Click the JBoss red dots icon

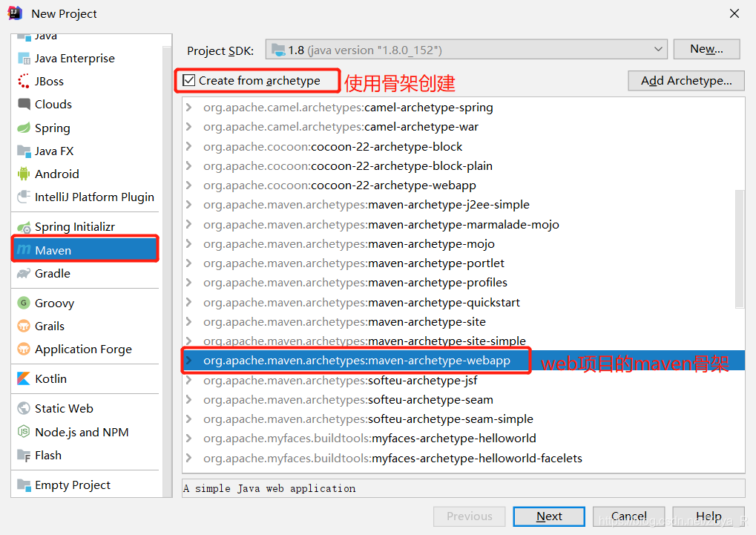(x=24, y=81)
